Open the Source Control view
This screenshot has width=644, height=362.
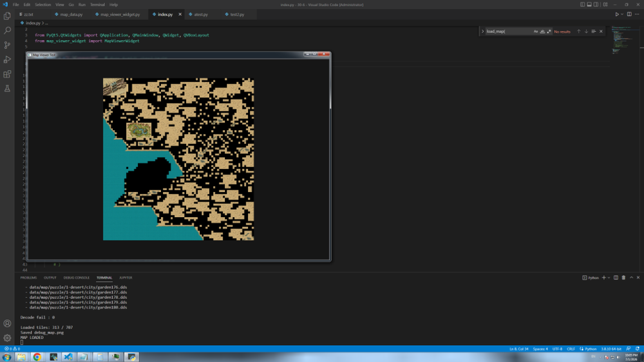tap(7, 45)
